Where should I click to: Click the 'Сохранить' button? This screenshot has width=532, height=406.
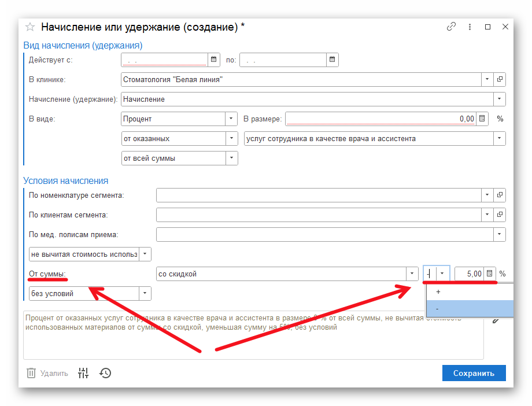(x=474, y=373)
